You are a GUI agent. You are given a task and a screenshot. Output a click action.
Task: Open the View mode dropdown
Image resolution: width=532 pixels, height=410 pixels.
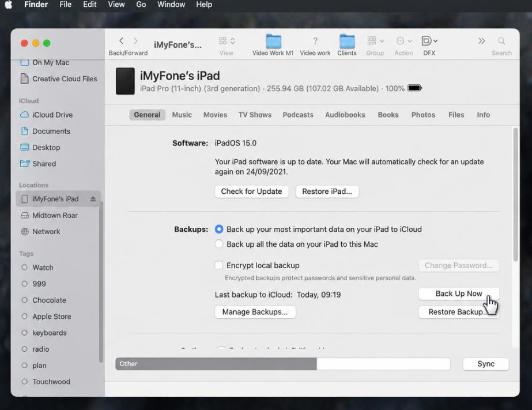click(227, 41)
